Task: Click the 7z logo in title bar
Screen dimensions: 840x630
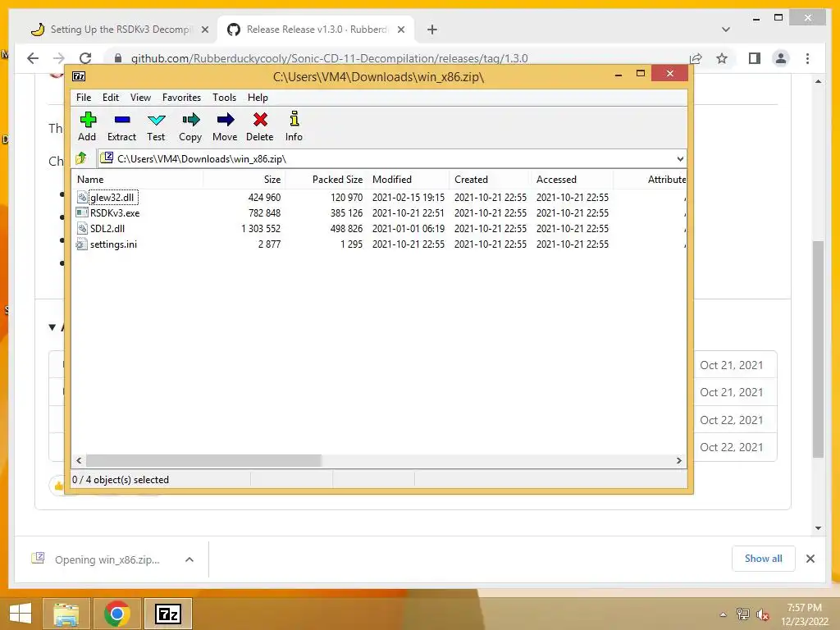Action: click(79, 76)
